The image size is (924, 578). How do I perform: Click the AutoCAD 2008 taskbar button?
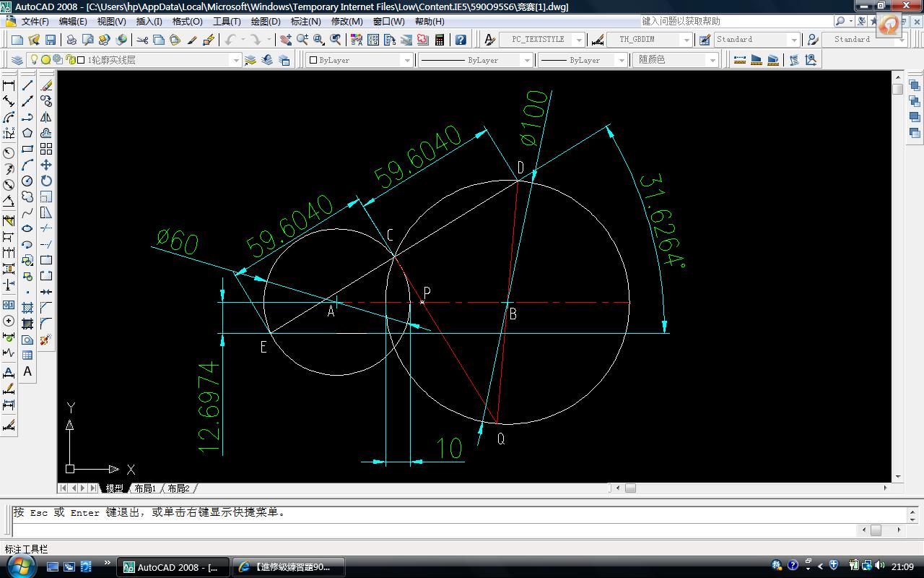[173, 567]
